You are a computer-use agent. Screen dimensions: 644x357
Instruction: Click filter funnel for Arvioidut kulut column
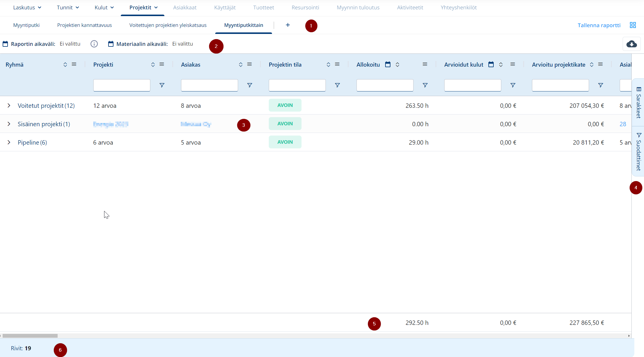pyautogui.click(x=513, y=85)
